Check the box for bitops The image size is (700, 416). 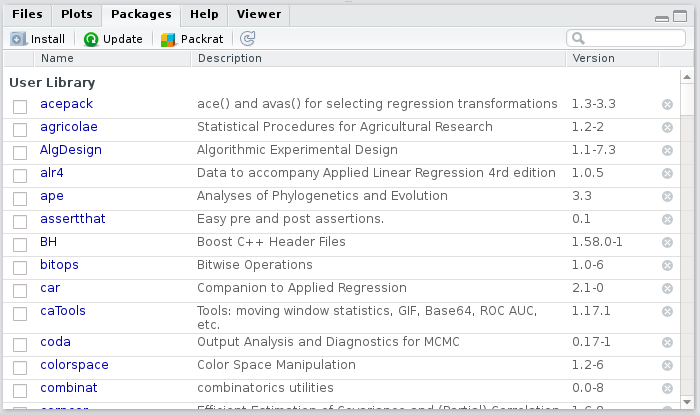20,266
